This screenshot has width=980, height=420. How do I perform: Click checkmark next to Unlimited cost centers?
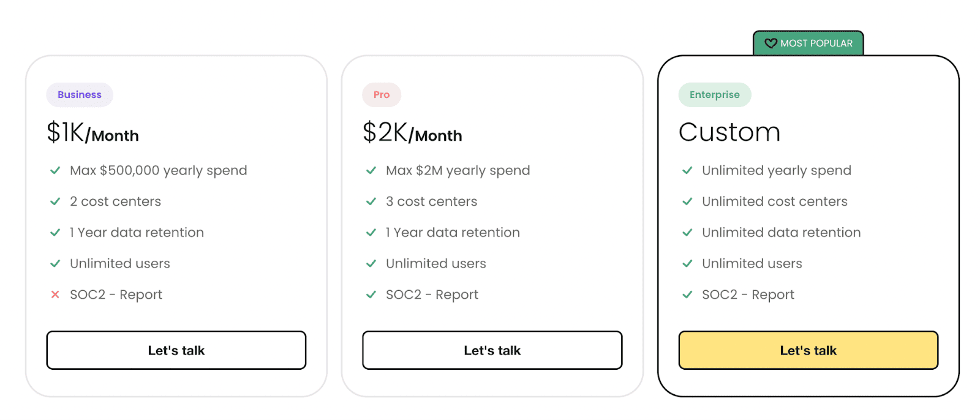(687, 201)
